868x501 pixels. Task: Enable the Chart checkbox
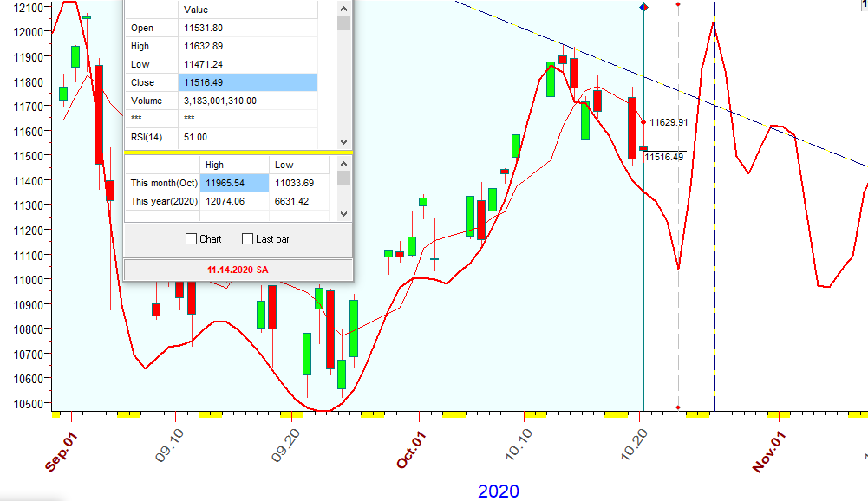192,239
